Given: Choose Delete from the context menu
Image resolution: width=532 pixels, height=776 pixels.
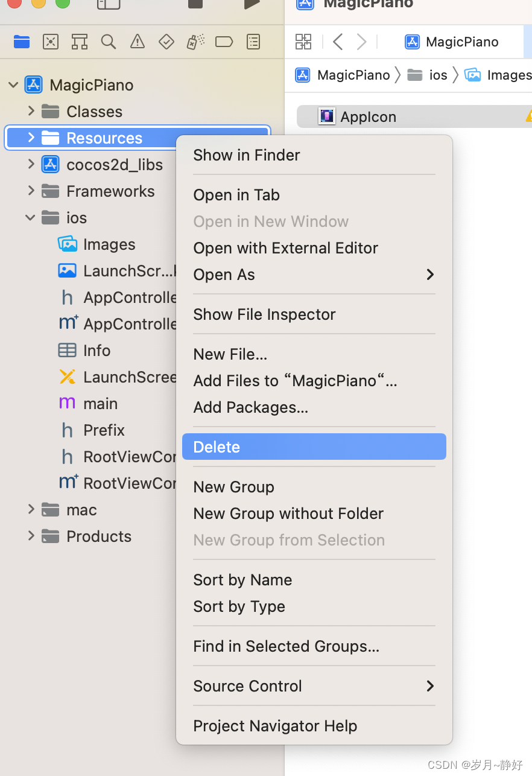Looking at the screenshot, I should (314, 447).
